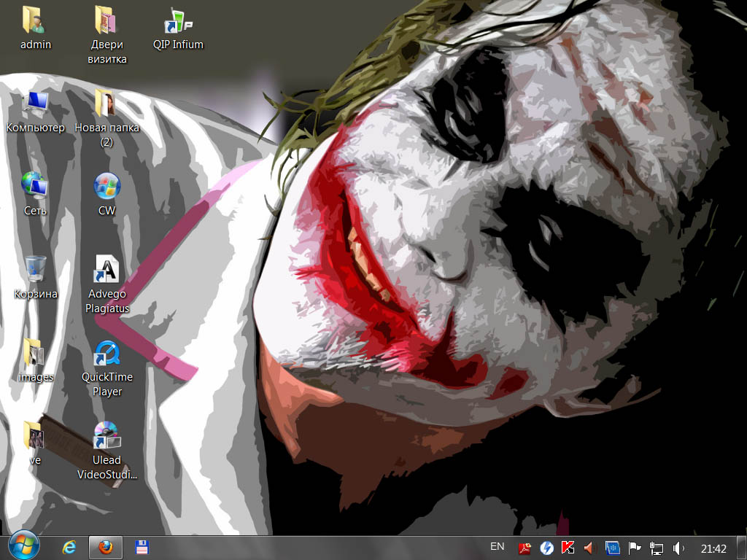747x560 pixels.
Task: Click the DAEMON Tools lightning tray icon
Action: pyautogui.click(x=546, y=548)
